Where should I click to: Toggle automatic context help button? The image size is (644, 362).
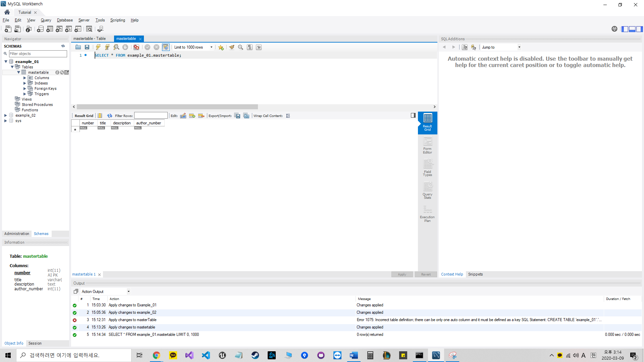point(474,47)
